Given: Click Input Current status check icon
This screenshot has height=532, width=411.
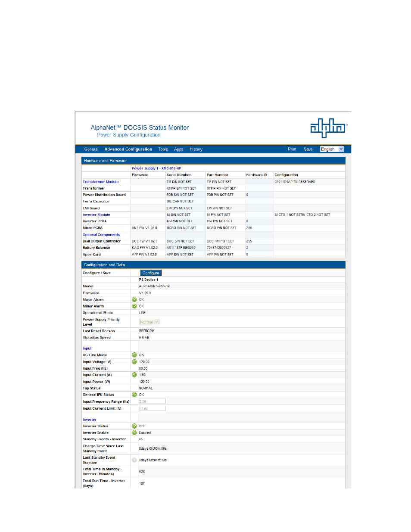Looking at the screenshot, I should pos(134,375).
